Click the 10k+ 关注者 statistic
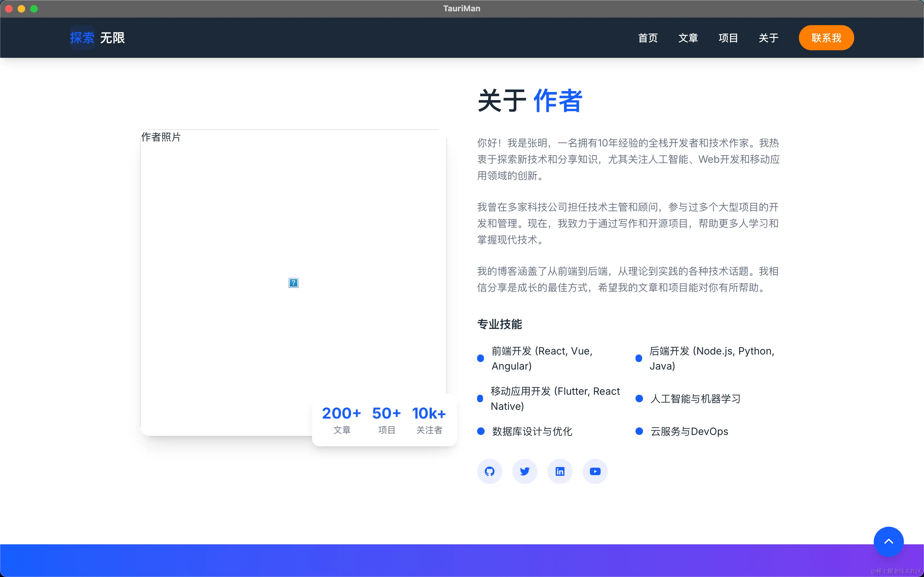 point(429,420)
